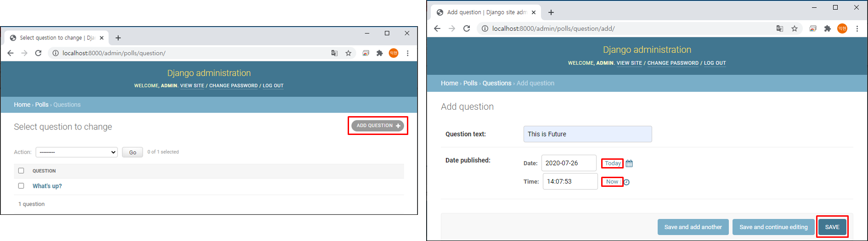Open the calendar picker icon
This screenshot has height=241, width=868.
click(629, 163)
